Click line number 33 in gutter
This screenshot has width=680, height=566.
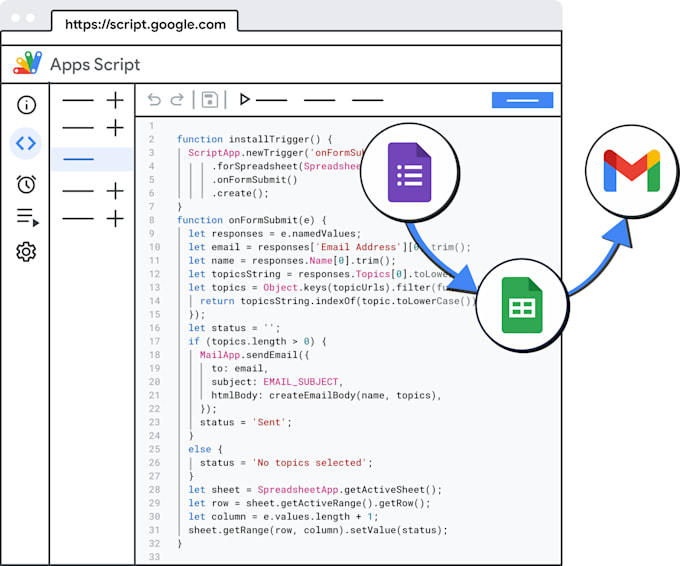point(154,556)
